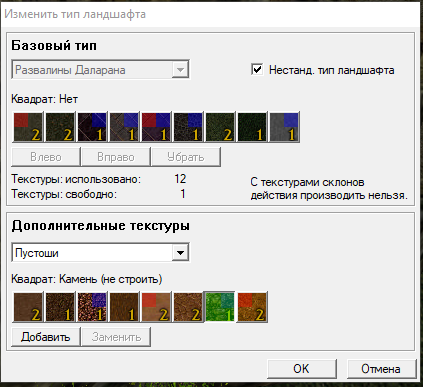
Task: Click the Дополнительные текстуры heading
Action: [101, 226]
